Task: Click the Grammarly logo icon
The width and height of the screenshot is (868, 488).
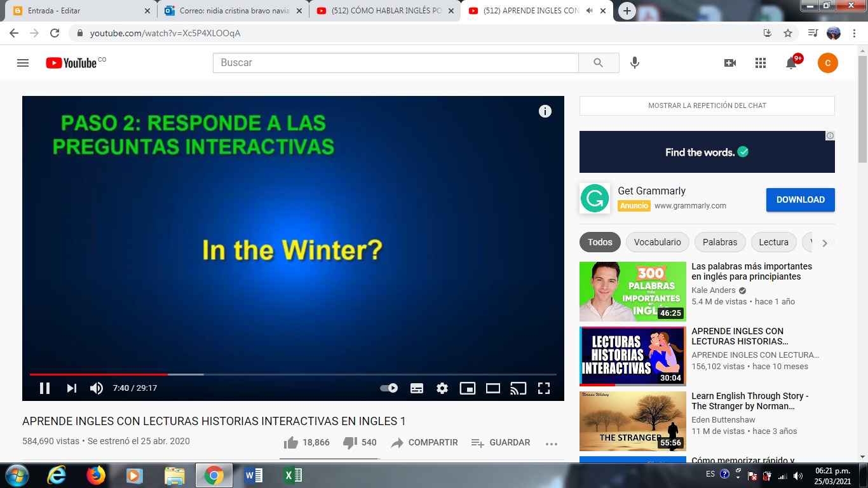Action: 595,198
